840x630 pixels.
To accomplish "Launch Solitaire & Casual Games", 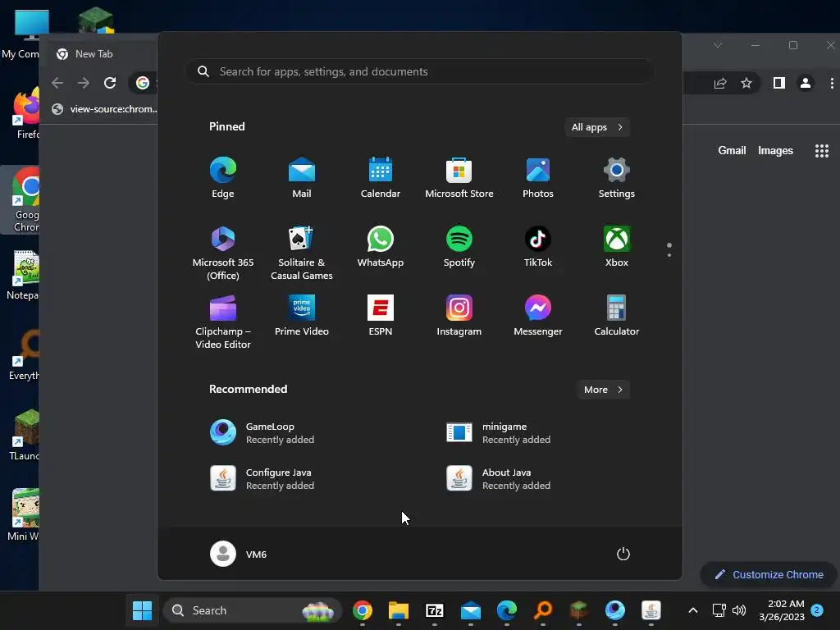I will click(302, 253).
